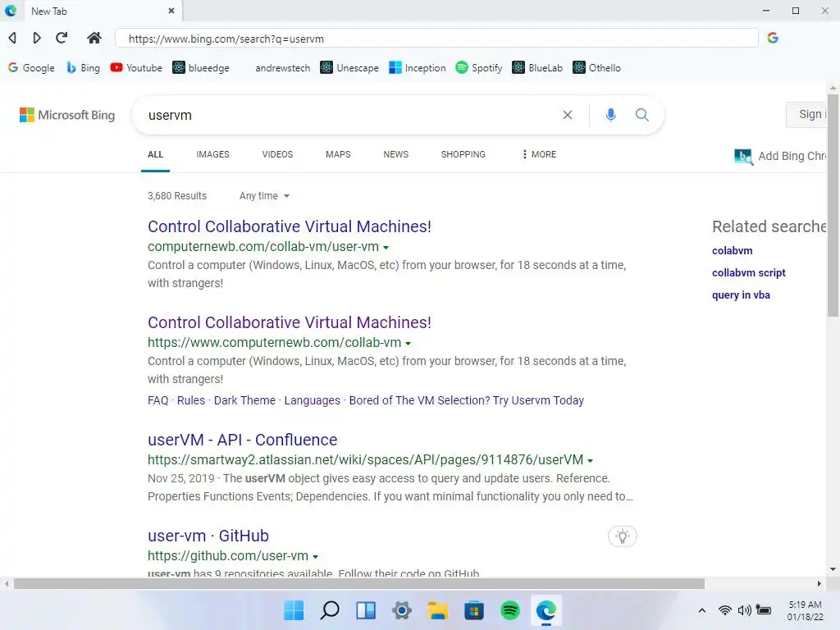Open the volume speaker icon
This screenshot has width=840, height=630.
click(744, 610)
